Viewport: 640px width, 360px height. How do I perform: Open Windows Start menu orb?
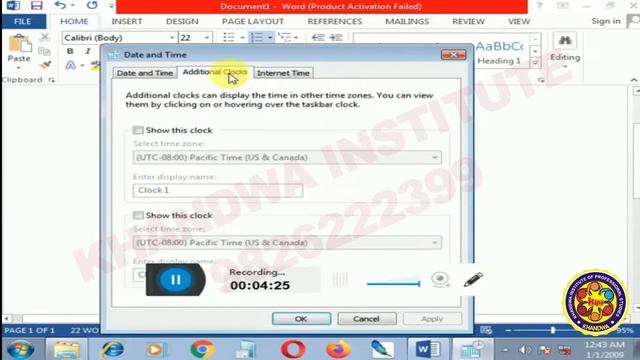pos(20,350)
